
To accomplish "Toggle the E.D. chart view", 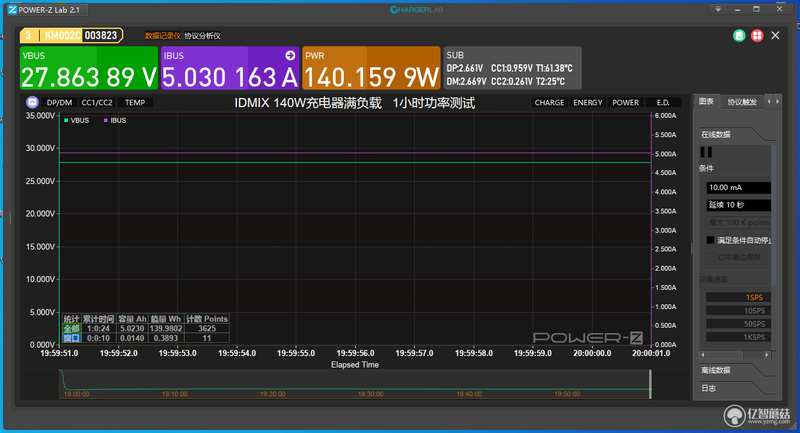I will pos(663,103).
